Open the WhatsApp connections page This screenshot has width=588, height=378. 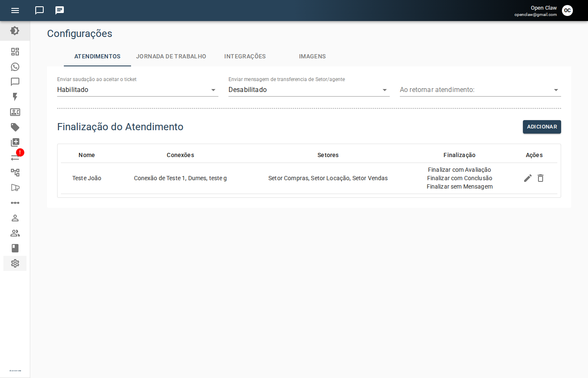(x=15, y=67)
